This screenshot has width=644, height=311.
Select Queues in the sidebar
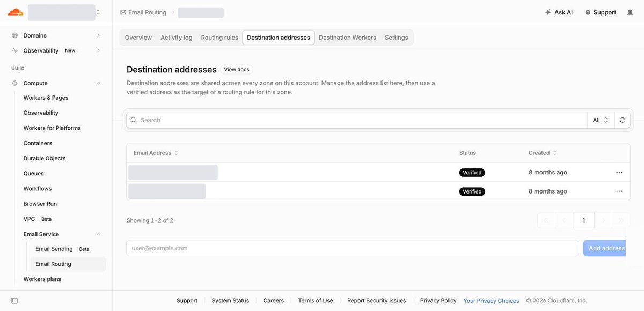point(34,174)
